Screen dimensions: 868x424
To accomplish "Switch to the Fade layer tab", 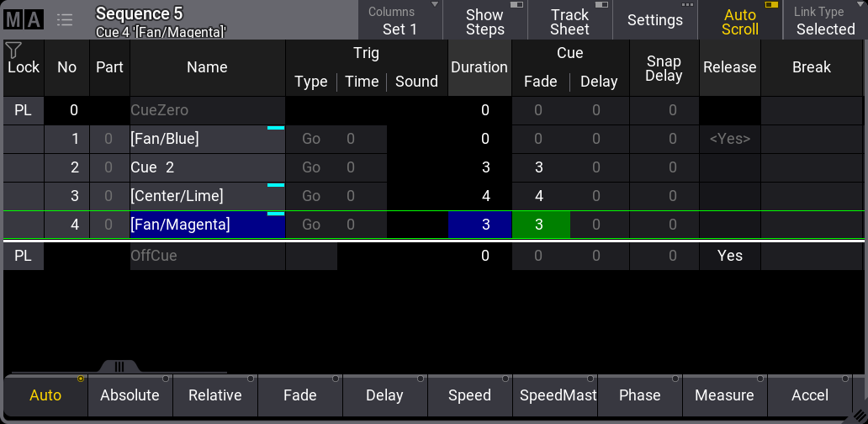I will coord(299,395).
